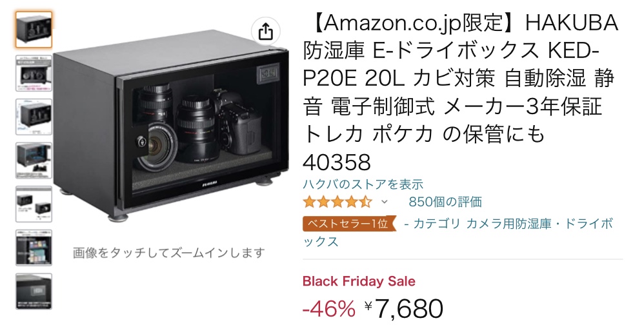This screenshot has height=325, width=644.
Task: Open カテゴリ カメラ用防湿庫・ドライボックス category link
Action: click(x=458, y=232)
